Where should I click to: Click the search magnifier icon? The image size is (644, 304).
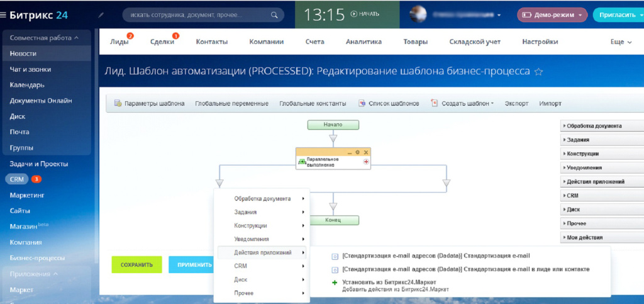coord(274,15)
